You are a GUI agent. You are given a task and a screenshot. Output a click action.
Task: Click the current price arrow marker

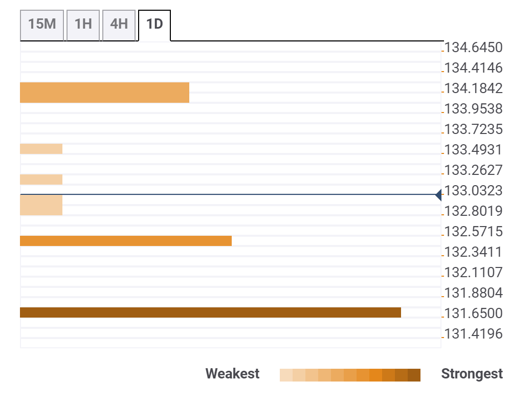(x=438, y=195)
